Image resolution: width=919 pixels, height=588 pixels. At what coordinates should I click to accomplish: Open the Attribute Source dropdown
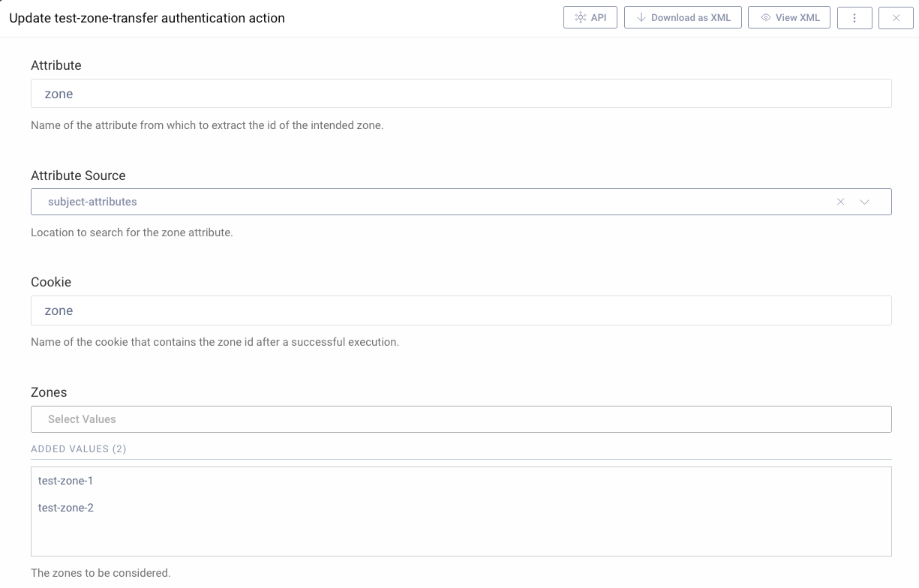coord(450,201)
